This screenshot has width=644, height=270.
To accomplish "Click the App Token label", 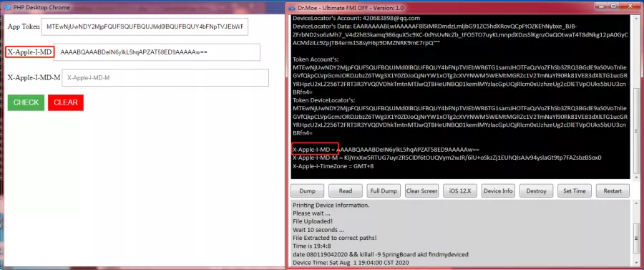I will tap(24, 26).
